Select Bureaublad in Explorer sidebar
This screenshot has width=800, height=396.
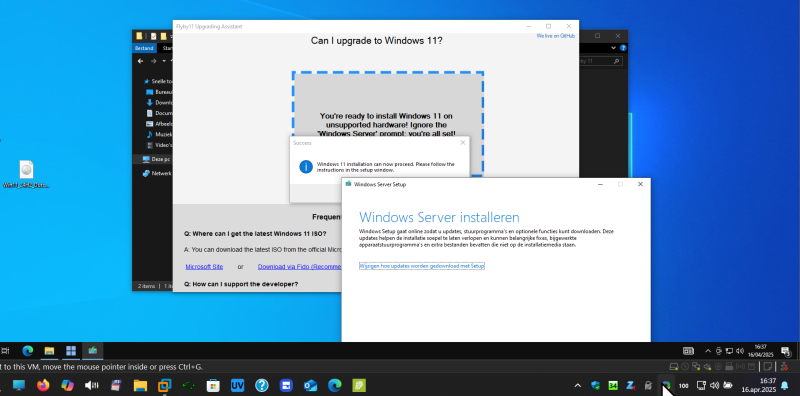point(159,92)
